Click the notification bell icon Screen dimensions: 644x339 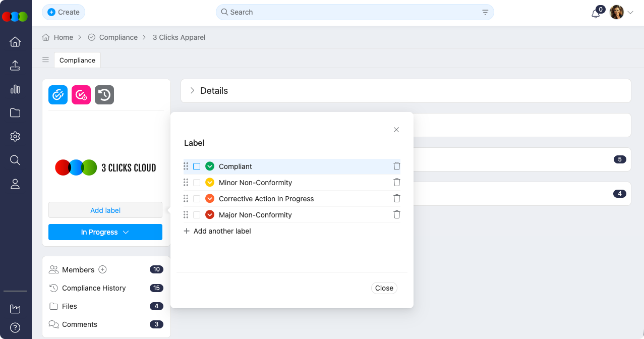[595, 13]
